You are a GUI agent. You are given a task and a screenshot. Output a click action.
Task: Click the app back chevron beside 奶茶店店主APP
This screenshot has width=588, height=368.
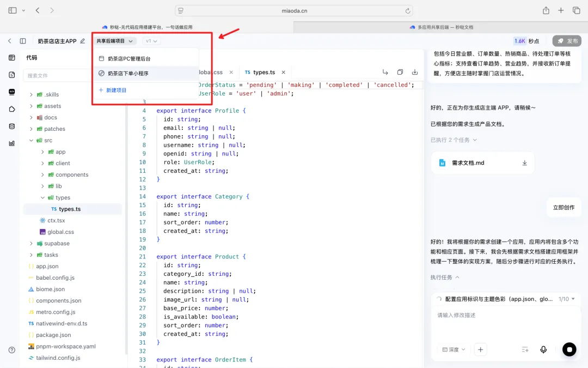point(10,41)
